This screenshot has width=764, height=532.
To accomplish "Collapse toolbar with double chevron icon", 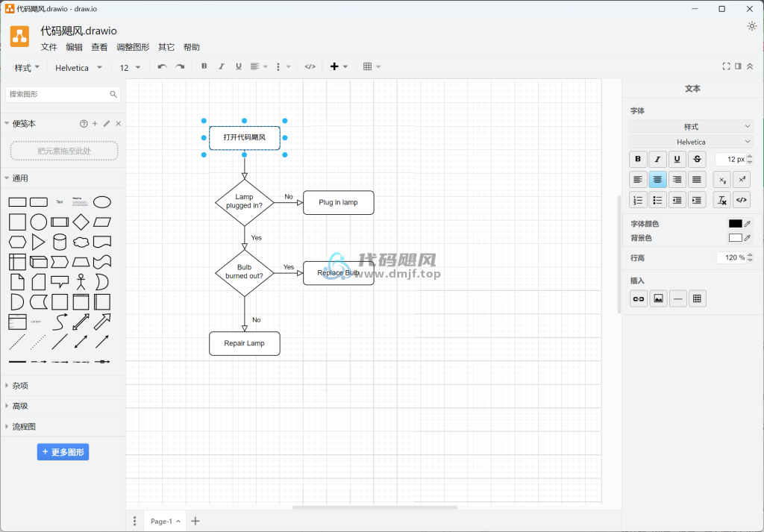I will click(750, 66).
